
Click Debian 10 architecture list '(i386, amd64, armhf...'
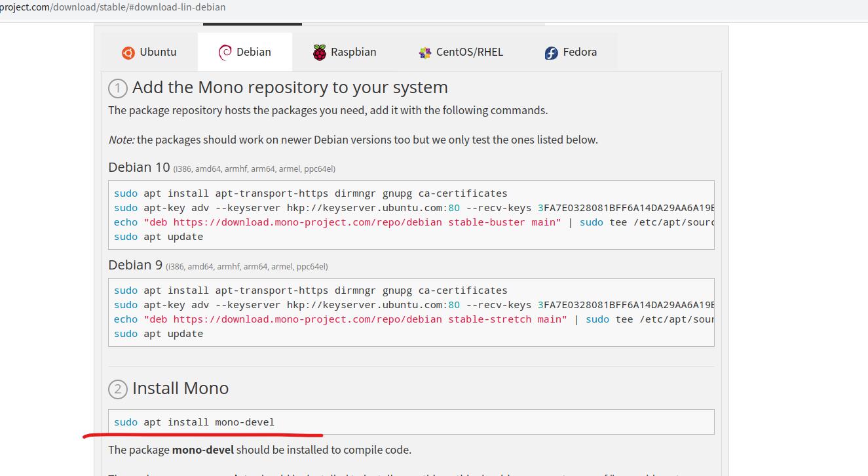[x=254, y=169]
